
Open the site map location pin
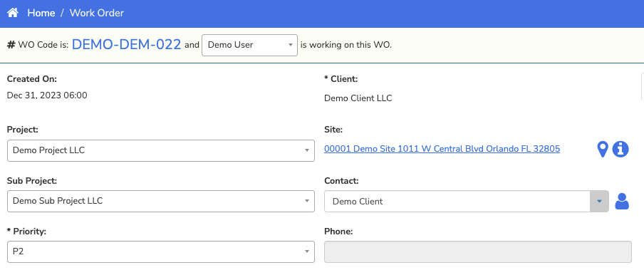603,149
